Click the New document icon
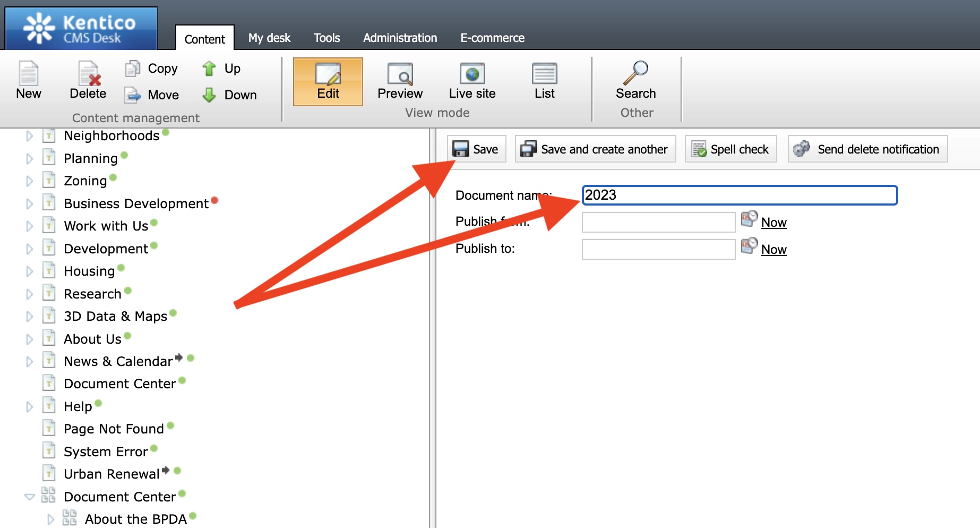The width and height of the screenshot is (980, 528). coord(29,74)
